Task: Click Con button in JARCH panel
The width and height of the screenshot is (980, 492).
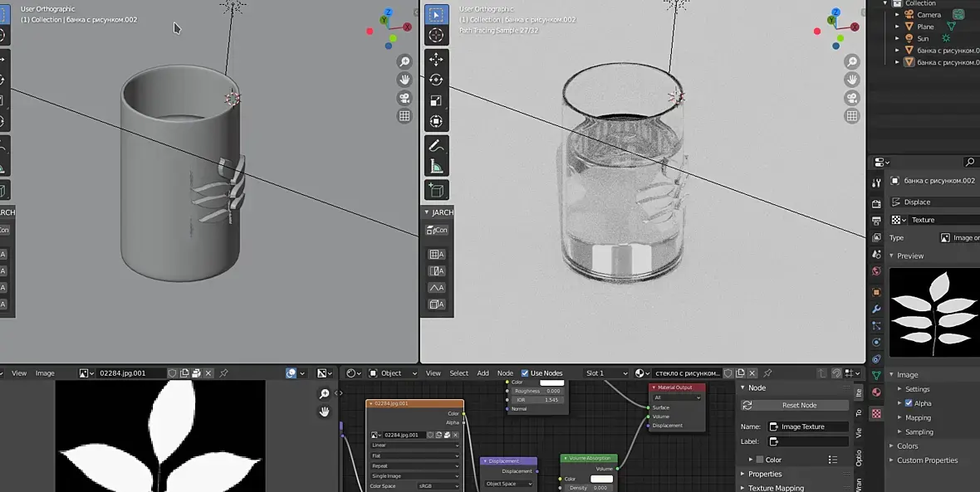Action: (x=437, y=230)
